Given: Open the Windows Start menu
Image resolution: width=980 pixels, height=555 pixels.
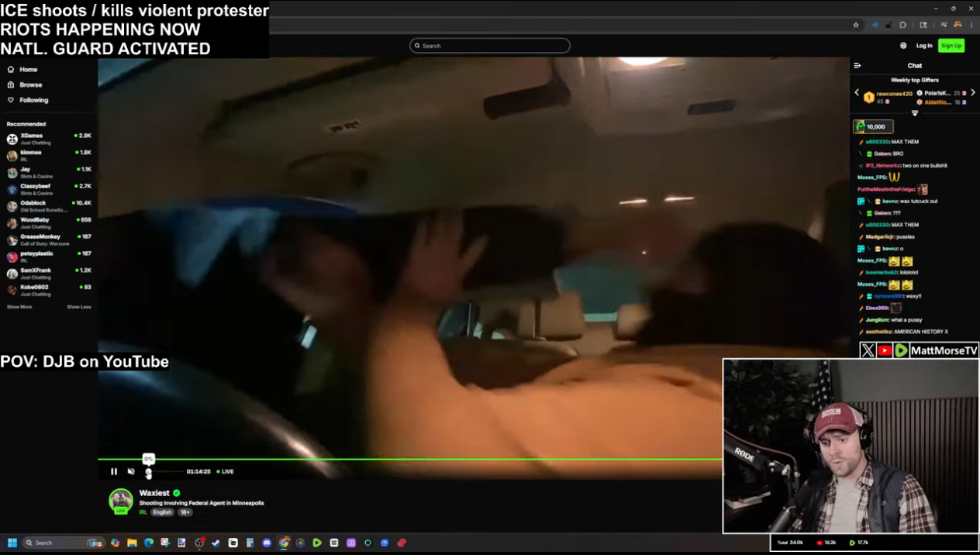Looking at the screenshot, I should point(12,543).
